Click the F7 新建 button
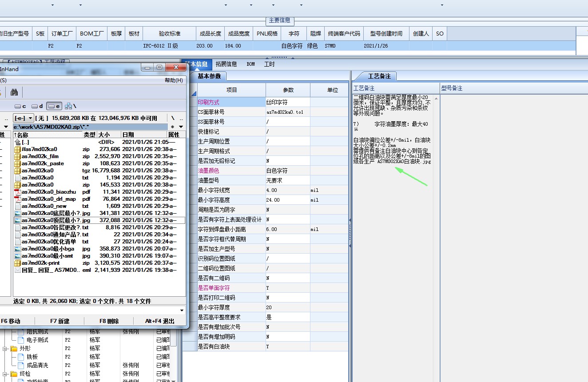Viewport: 588px width, 382px height. click(60, 321)
